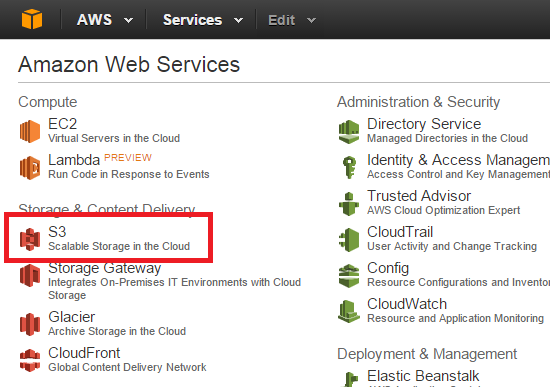
Task: Click 'AWS Cloud Optimization Expert' description
Action: pyautogui.click(x=444, y=210)
